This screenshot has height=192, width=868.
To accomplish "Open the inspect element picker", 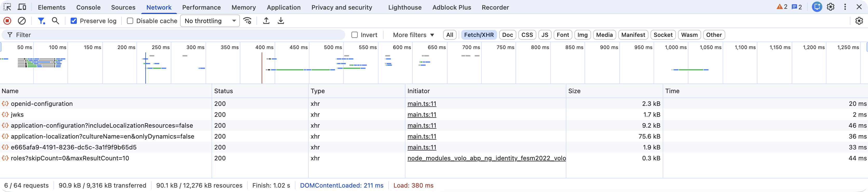I will (x=8, y=7).
